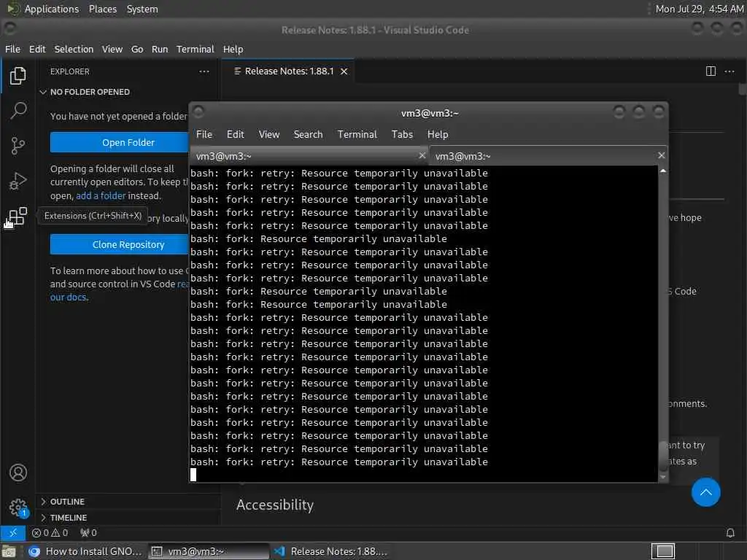This screenshot has width=747, height=560.
Task: Close the first vm3@vm3:~ terminal tab
Action: (x=422, y=155)
